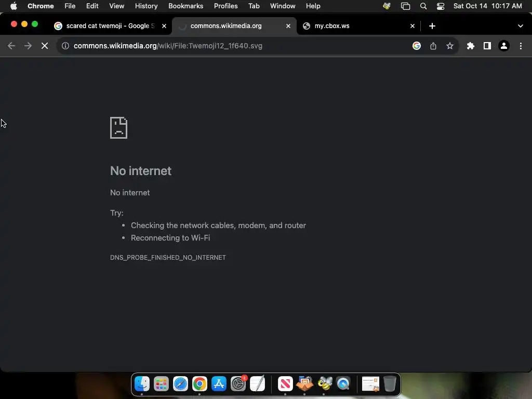Viewport: 532px width, 399px height.
Task: Open the History menu
Action: [x=146, y=6]
